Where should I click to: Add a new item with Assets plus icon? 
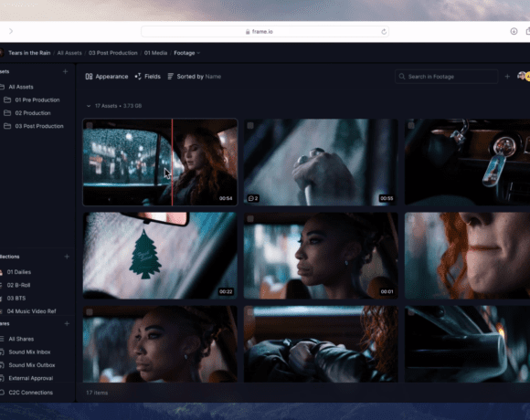coord(65,71)
